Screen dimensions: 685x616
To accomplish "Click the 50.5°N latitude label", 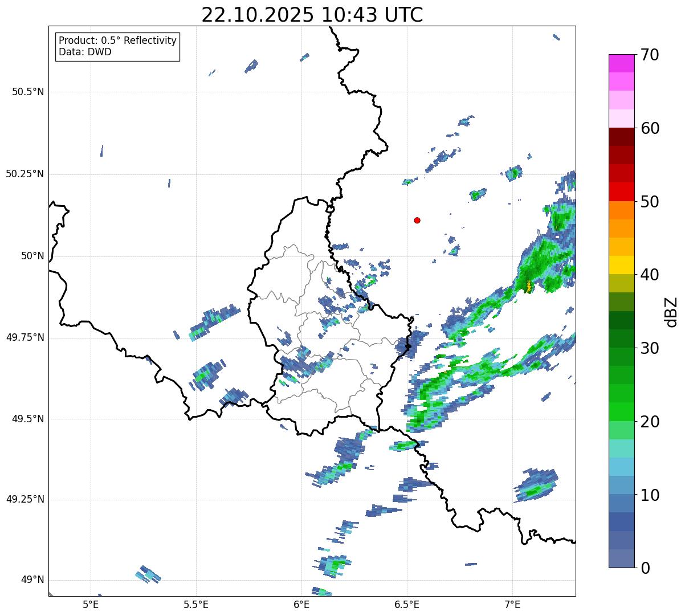I will coord(28,92).
